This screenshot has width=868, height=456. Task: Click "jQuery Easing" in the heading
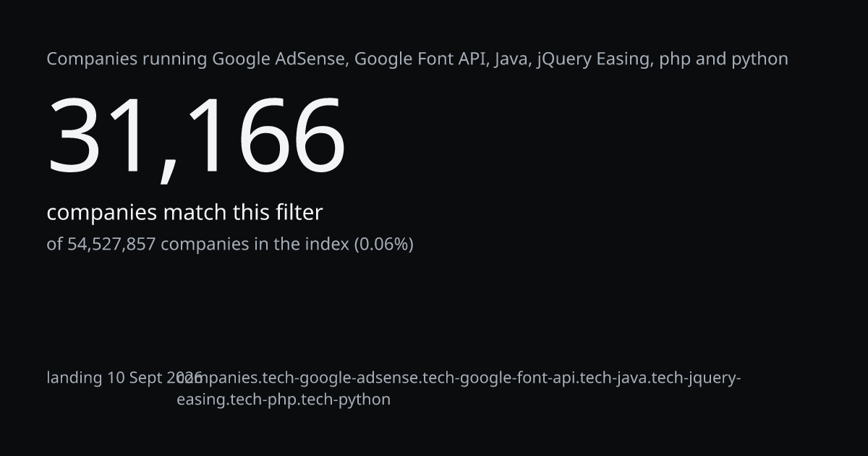[x=595, y=59]
